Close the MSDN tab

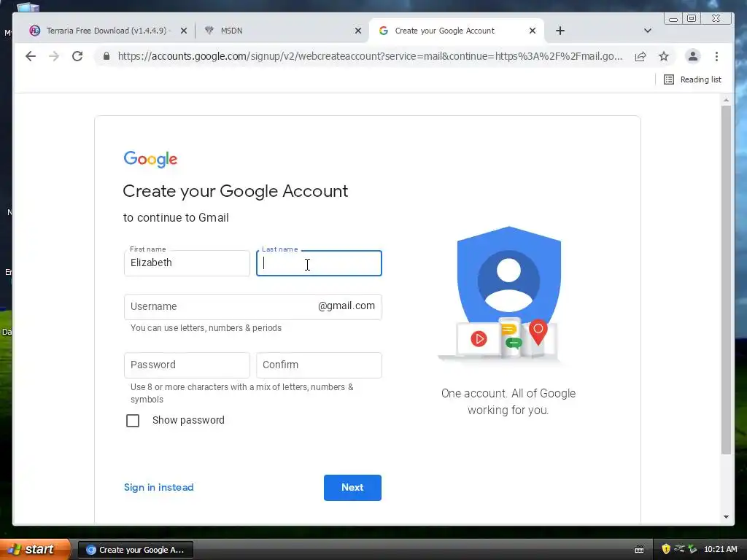(358, 31)
